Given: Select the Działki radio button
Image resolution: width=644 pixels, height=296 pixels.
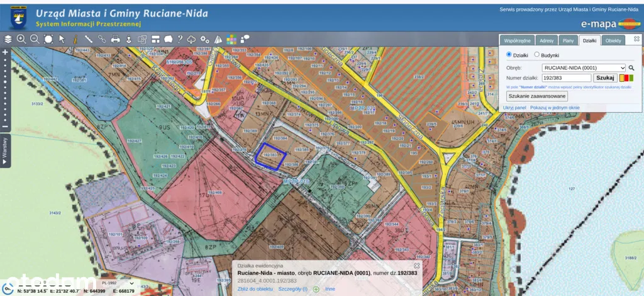Looking at the screenshot, I should [x=509, y=55].
